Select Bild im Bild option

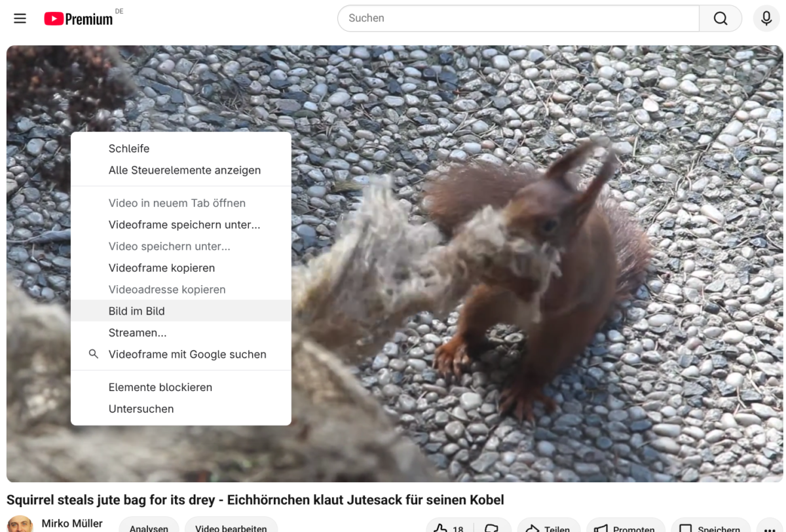181,311
